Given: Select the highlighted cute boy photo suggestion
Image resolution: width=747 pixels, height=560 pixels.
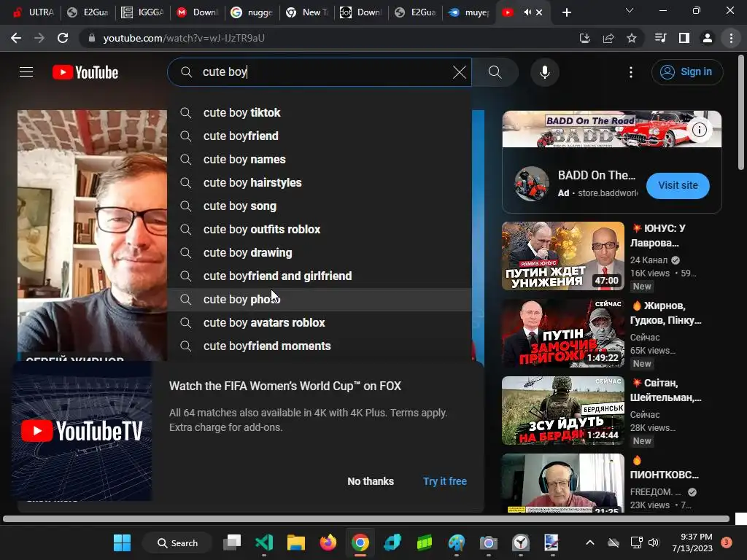Looking at the screenshot, I should 320,300.
